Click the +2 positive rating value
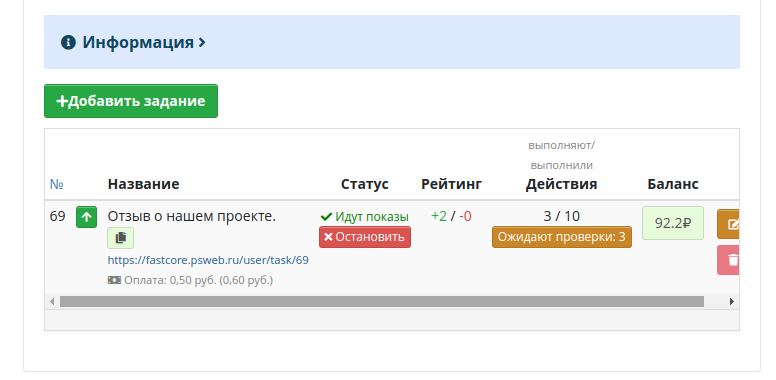 [x=439, y=216]
